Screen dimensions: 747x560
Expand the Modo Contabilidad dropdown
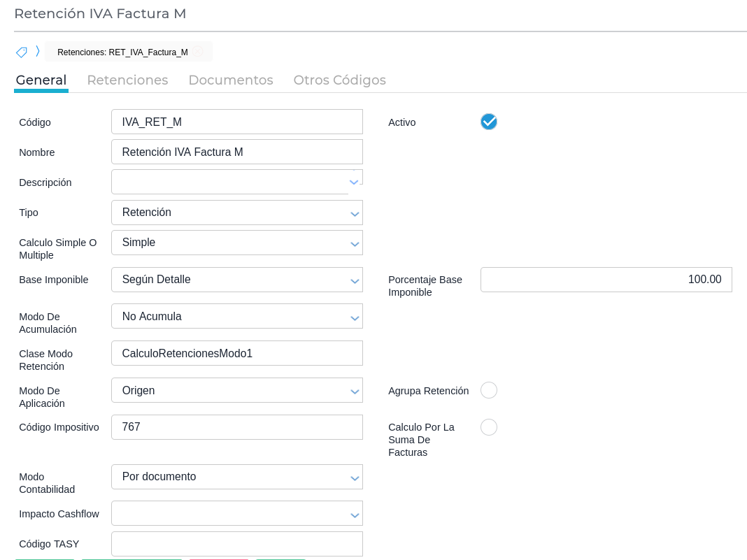pyautogui.click(x=236, y=477)
